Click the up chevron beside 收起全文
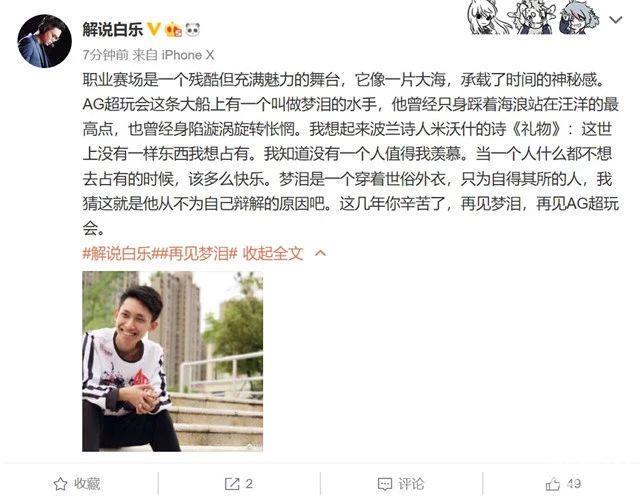Screen dimensions: 640x496 tap(320, 254)
